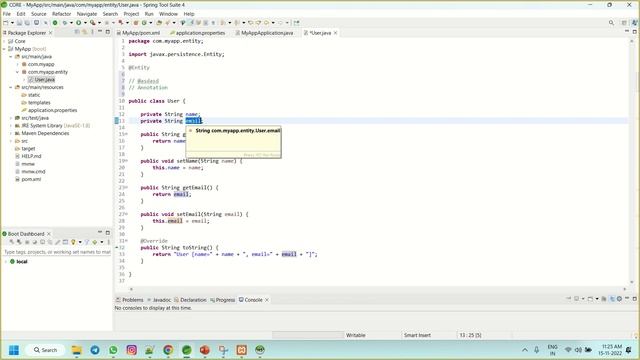
Task: Click the Windows Start button
Action: tap(14, 350)
